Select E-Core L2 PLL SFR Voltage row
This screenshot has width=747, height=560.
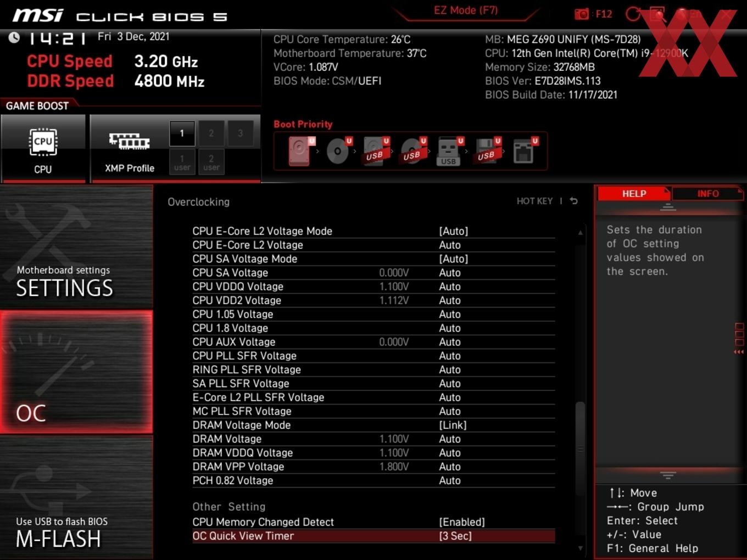[374, 397]
